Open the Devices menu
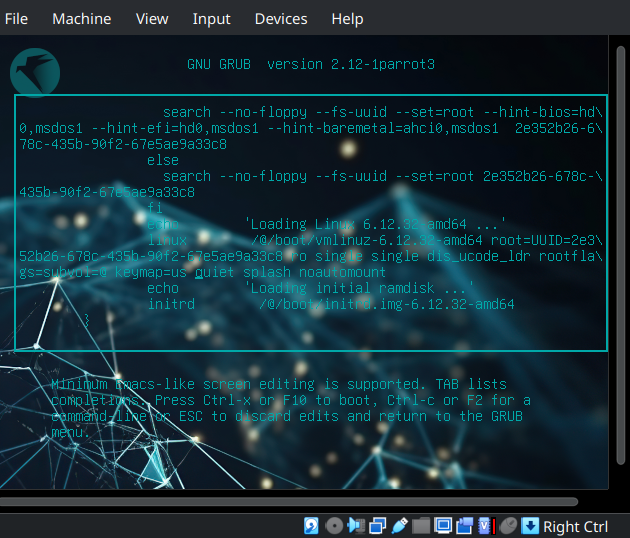The image size is (630, 538). point(281,19)
